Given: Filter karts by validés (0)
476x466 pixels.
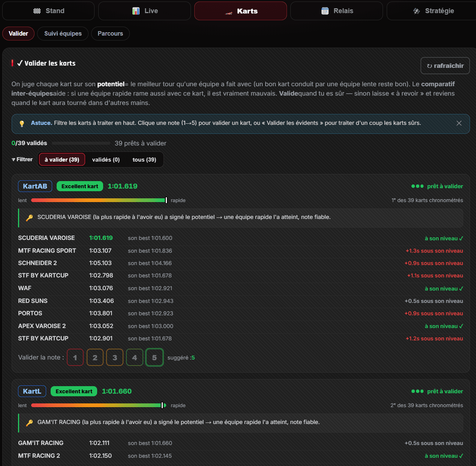Looking at the screenshot, I should pyautogui.click(x=106, y=160).
